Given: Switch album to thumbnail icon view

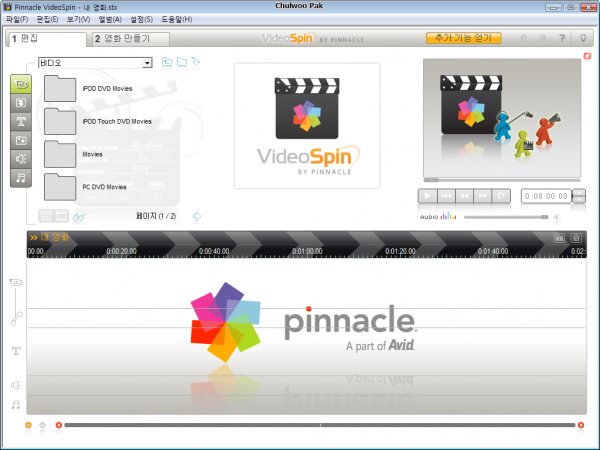Looking at the screenshot, I should (x=61, y=216).
